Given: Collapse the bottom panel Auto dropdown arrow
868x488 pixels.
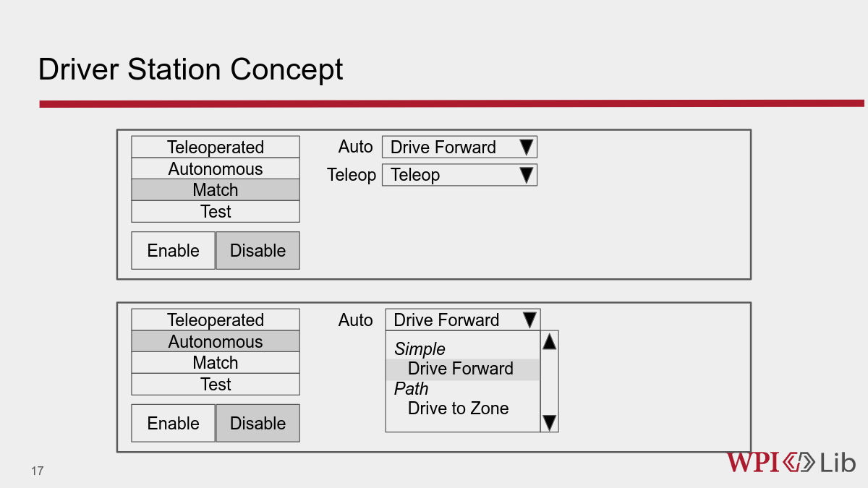Looking at the screenshot, I should pos(529,320).
